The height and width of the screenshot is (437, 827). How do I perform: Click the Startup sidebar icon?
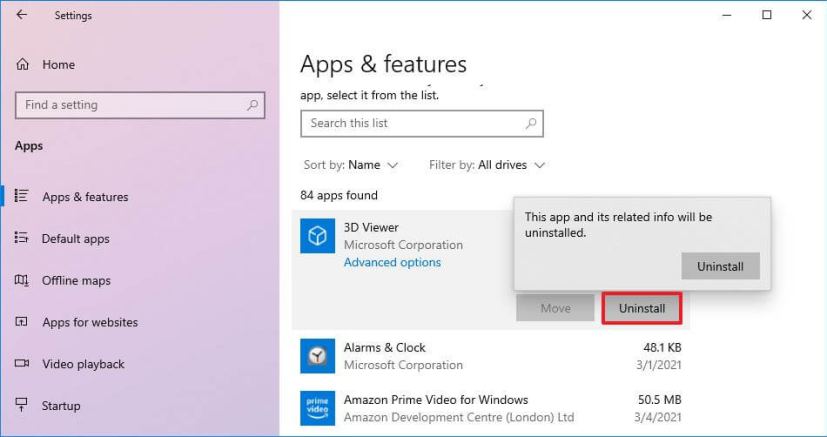pos(22,406)
